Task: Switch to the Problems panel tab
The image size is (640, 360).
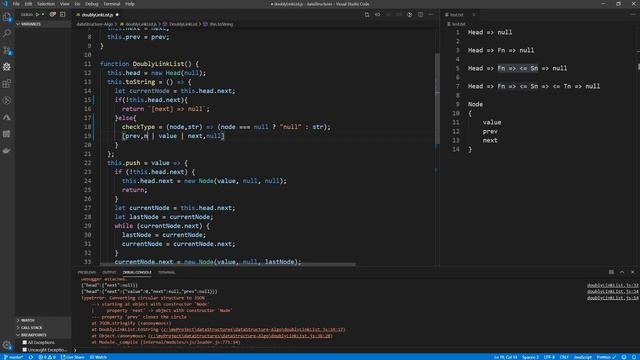Action: click(x=87, y=272)
